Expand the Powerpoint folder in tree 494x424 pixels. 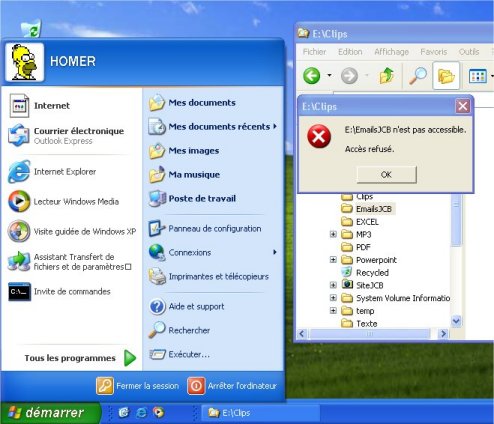click(333, 260)
